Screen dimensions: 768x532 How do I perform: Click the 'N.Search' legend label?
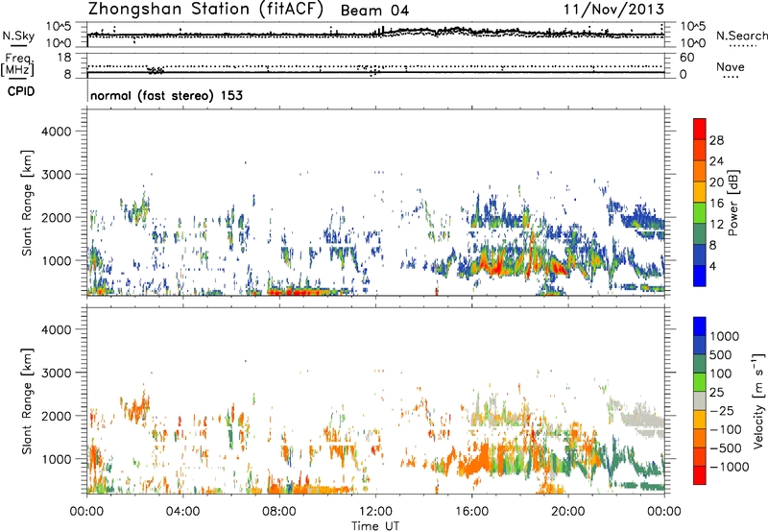(x=741, y=36)
